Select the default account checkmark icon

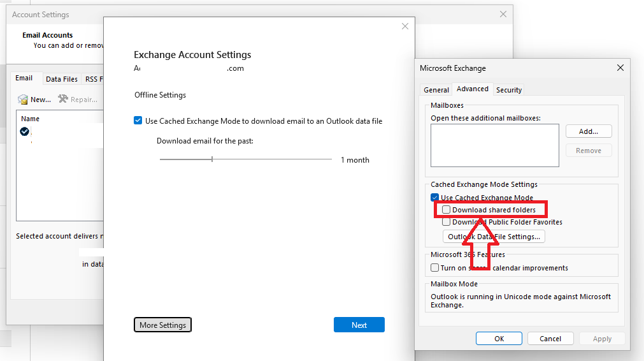[x=25, y=131]
